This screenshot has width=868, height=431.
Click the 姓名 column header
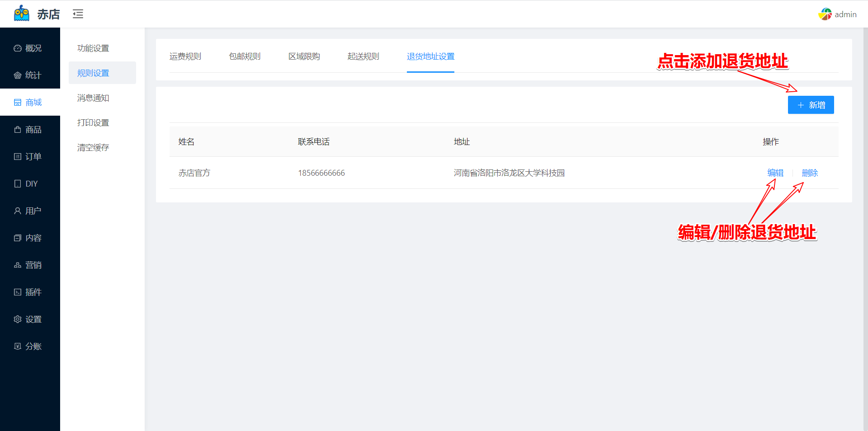tap(186, 142)
